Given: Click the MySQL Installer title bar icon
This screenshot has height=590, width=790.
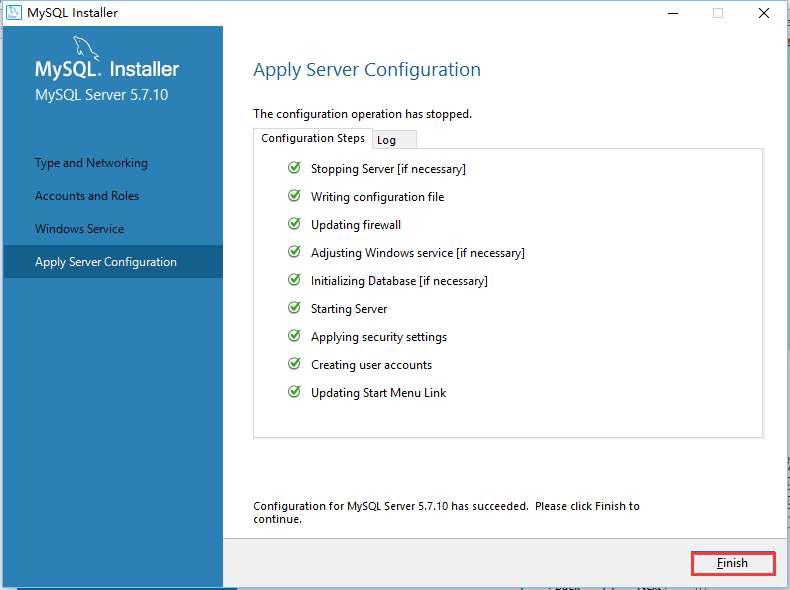Looking at the screenshot, I should 14,12.
